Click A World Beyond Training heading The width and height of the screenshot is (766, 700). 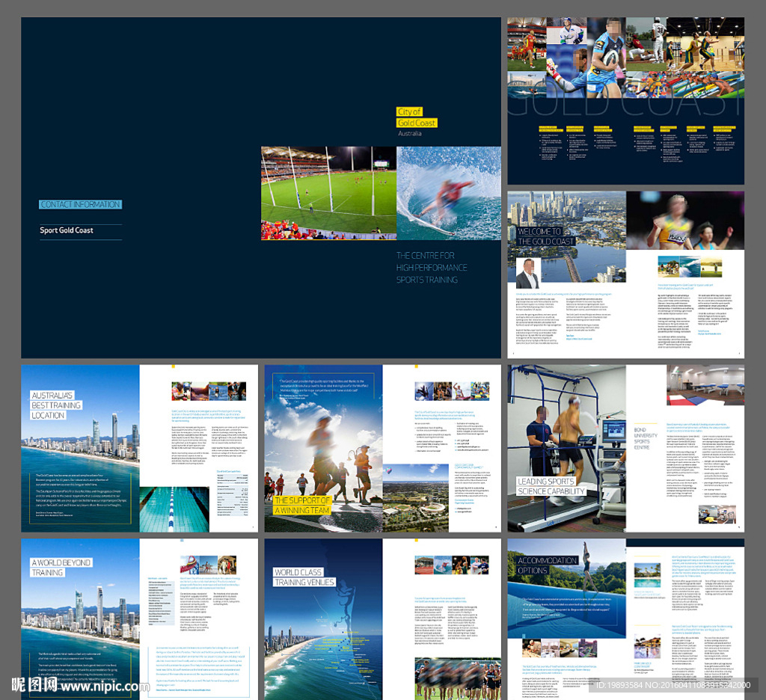click(61, 568)
